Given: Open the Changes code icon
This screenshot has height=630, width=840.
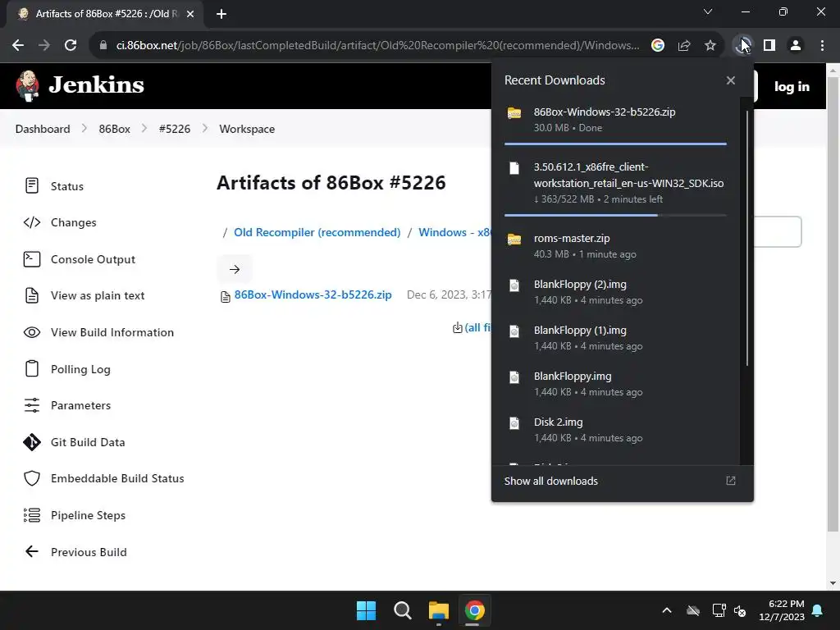Looking at the screenshot, I should pyautogui.click(x=32, y=222).
